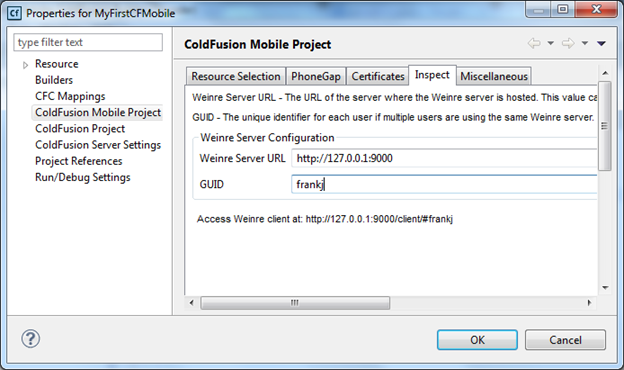
Task: Open the back history dropdown arrow
Action: click(x=551, y=43)
